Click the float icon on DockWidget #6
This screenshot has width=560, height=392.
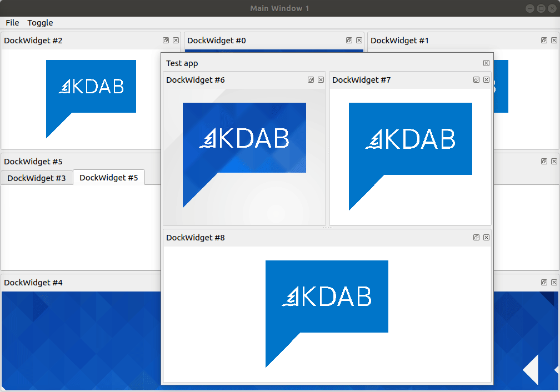click(x=311, y=79)
